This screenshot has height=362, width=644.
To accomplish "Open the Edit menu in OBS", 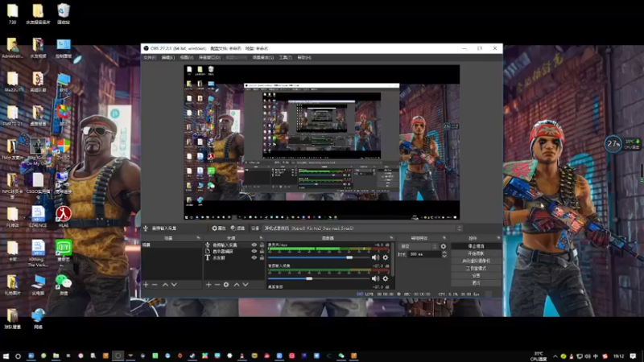I will pyautogui.click(x=168, y=57).
